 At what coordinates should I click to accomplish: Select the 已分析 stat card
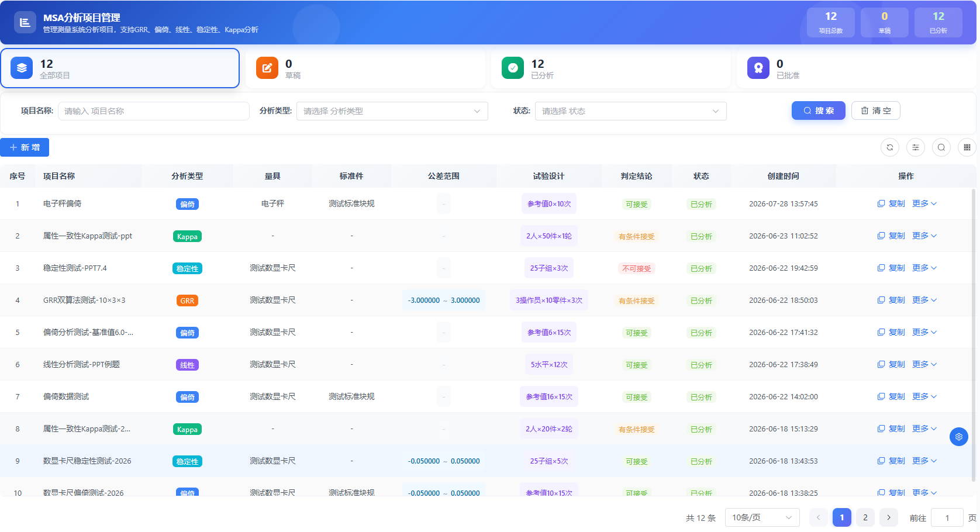click(x=611, y=68)
